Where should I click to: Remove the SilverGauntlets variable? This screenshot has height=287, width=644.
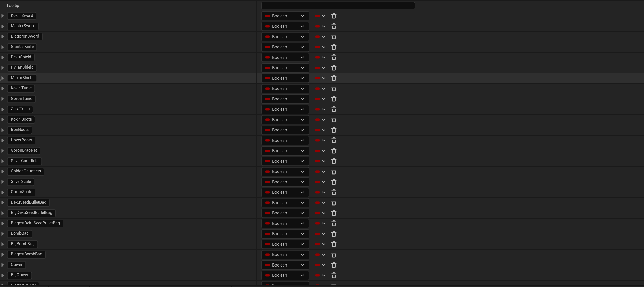tap(334, 161)
